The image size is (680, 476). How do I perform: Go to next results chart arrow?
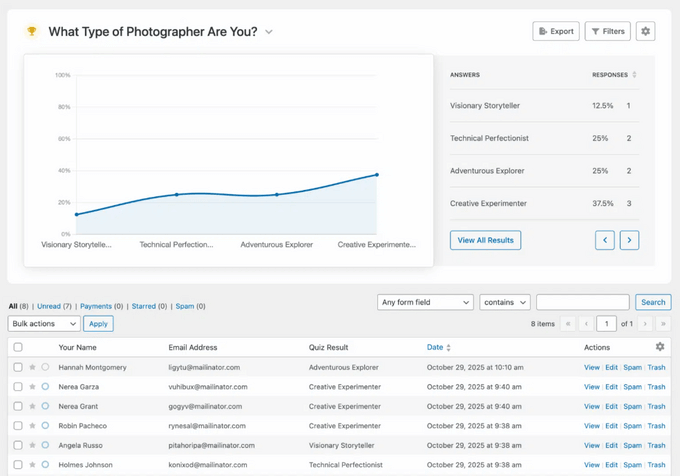pyautogui.click(x=629, y=240)
